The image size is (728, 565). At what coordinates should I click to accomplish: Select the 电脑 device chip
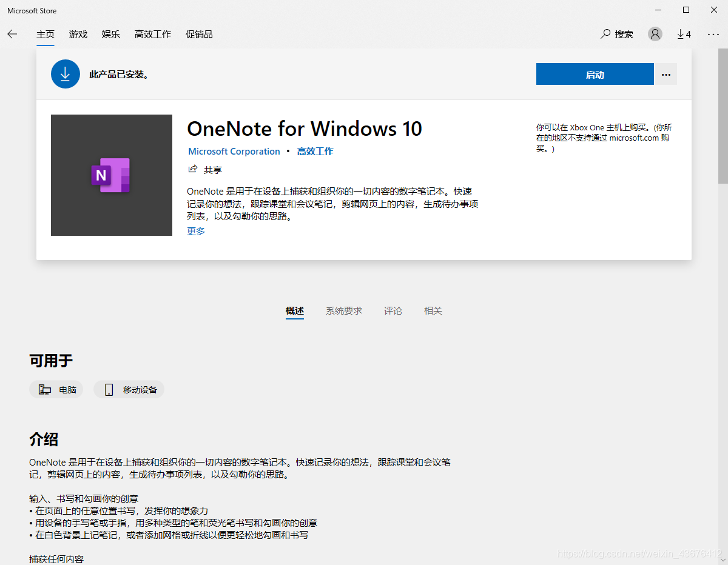point(56,390)
